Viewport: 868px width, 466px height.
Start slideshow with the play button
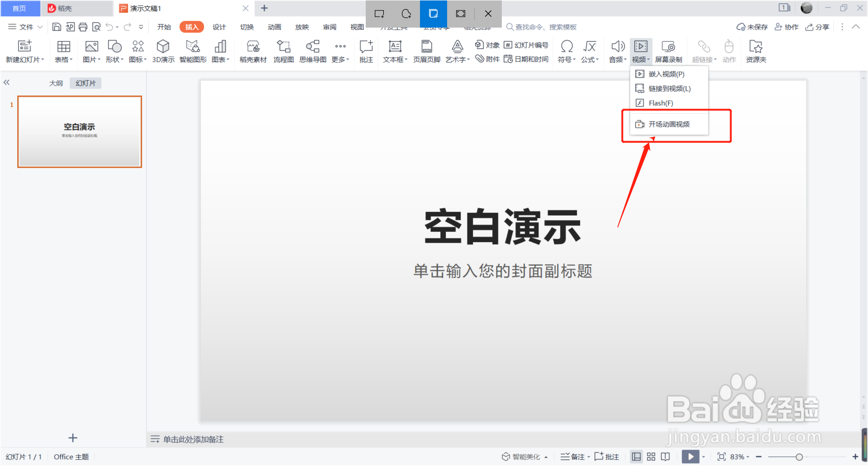point(690,456)
